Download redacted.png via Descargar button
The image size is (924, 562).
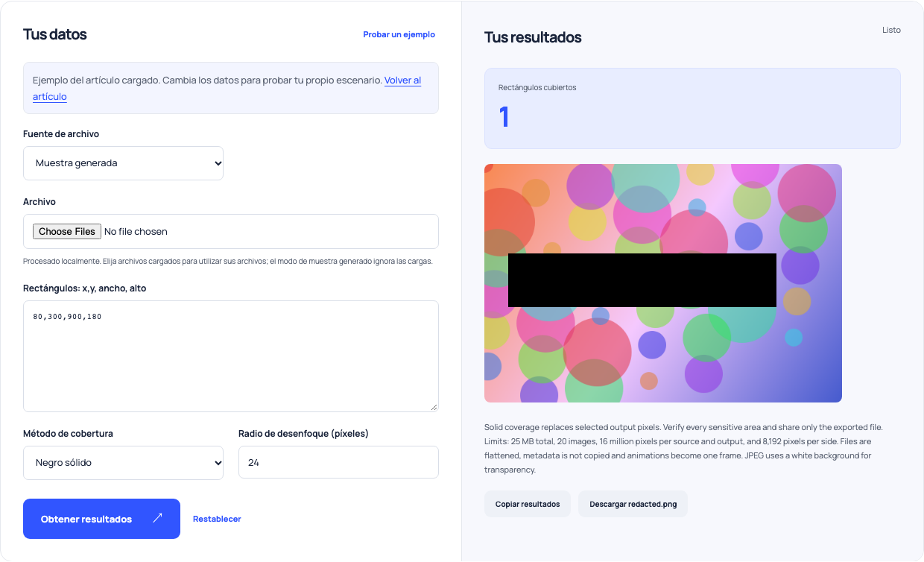click(x=633, y=504)
